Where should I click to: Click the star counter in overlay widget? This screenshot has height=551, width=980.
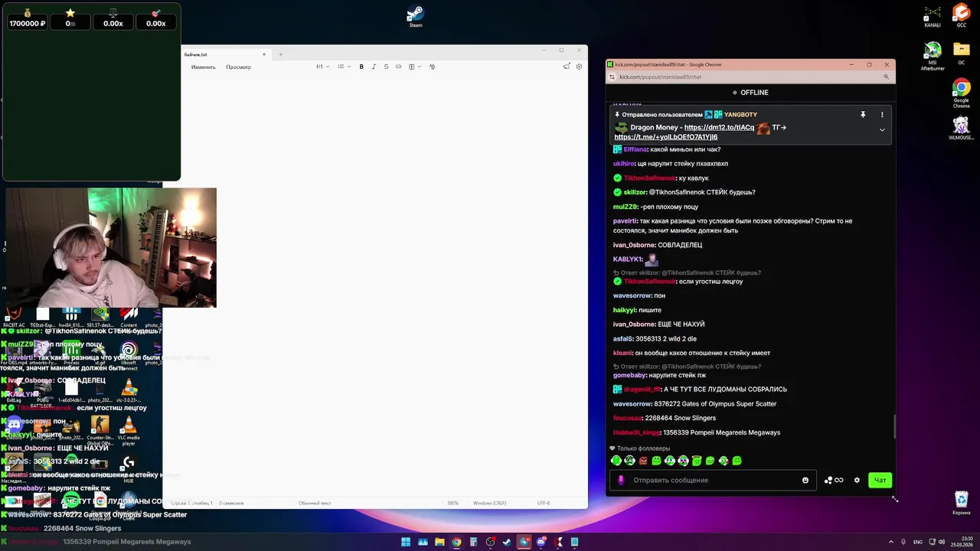coord(70,18)
